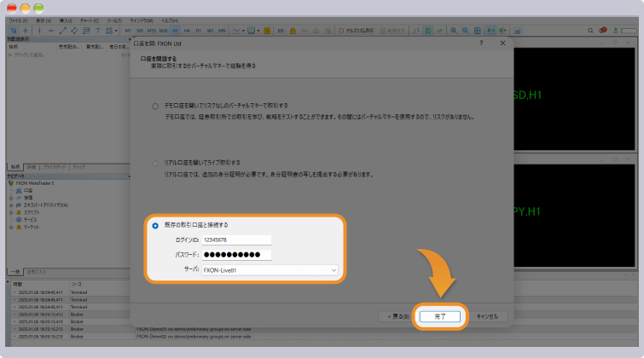
Task: Select the text label tool
Action: pos(98,31)
